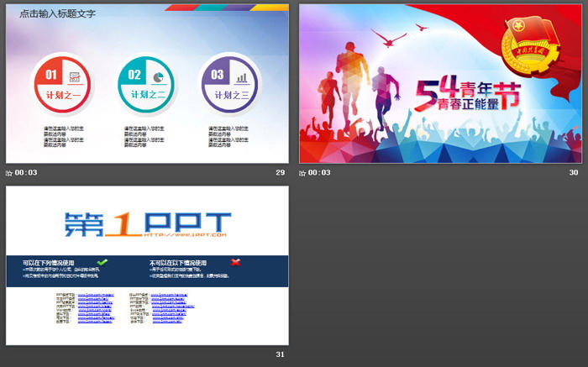The image size is (588, 367).
Task: Click the green checkmark icon on slide 31
Action: coord(102,262)
